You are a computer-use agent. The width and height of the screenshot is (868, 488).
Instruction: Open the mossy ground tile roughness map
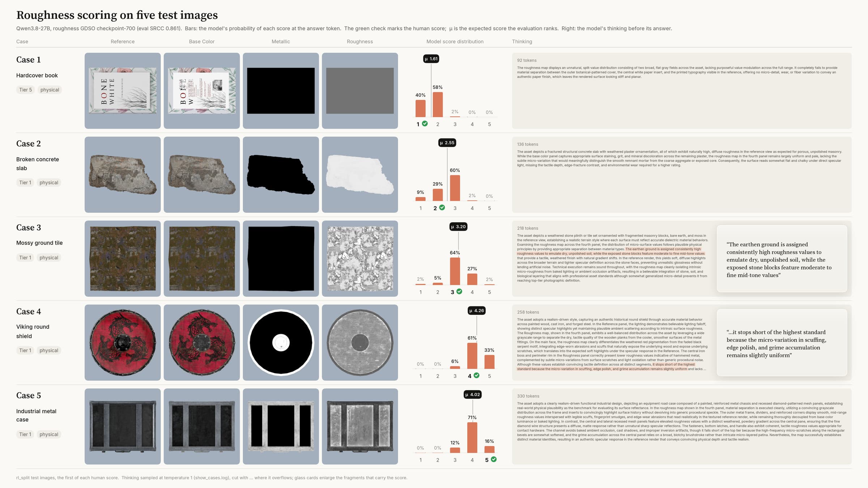(360, 258)
